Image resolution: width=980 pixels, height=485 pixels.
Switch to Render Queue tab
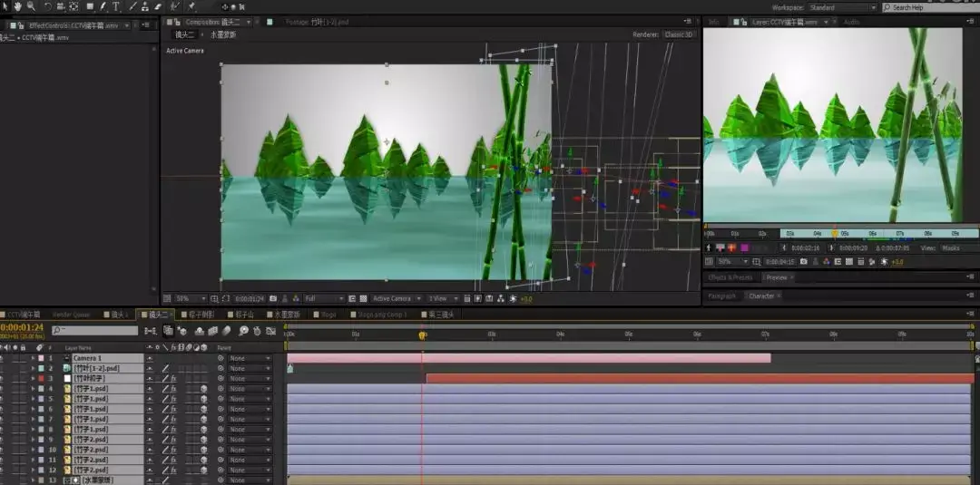point(72,315)
